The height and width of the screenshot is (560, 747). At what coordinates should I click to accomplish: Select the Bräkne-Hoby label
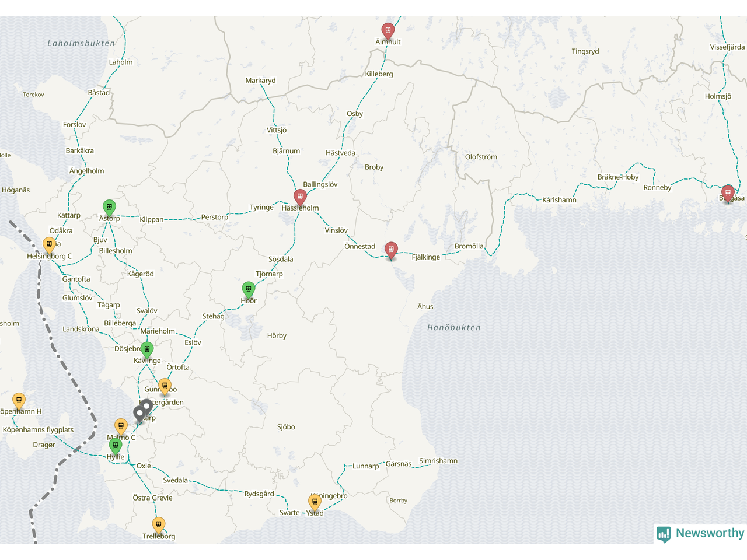click(618, 177)
